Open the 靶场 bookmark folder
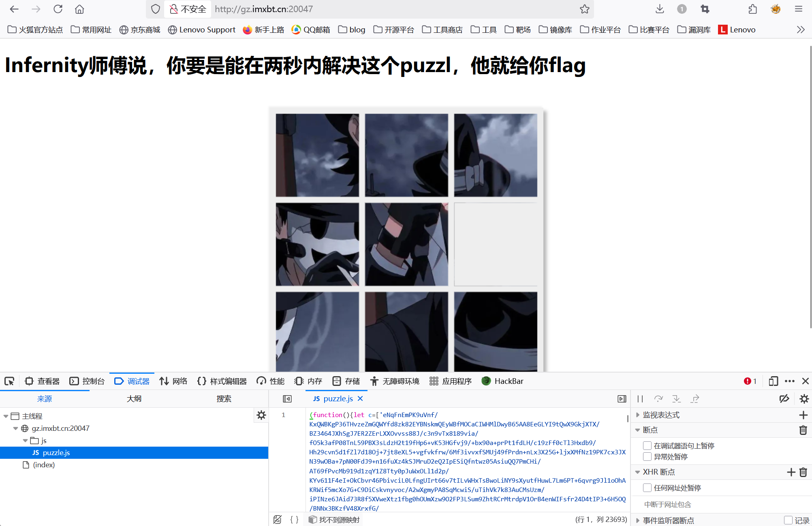 coord(517,30)
